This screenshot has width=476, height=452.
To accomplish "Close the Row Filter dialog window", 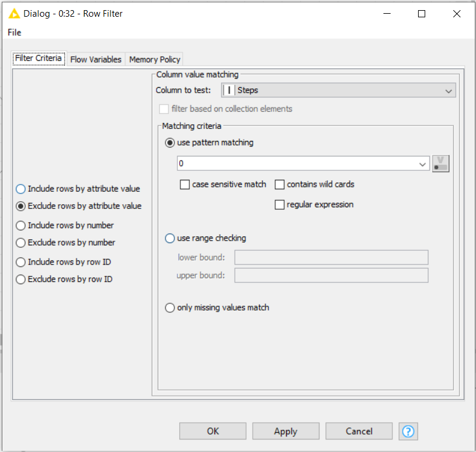I will (456, 14).
